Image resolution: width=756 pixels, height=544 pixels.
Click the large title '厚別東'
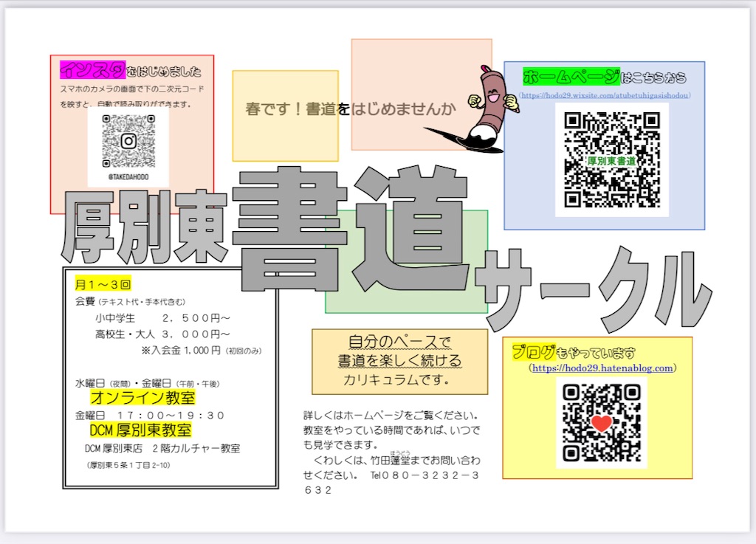(145, 227)
